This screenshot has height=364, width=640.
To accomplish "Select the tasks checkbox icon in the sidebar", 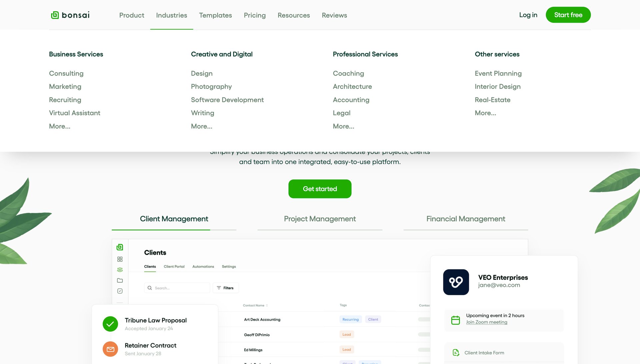I will click(120, 291).
